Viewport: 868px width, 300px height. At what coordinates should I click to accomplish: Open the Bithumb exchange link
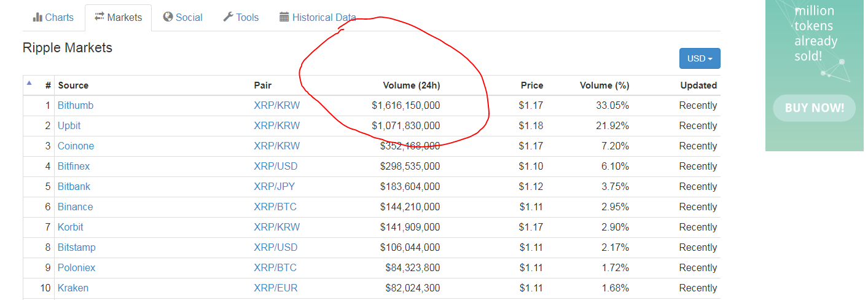76,105
